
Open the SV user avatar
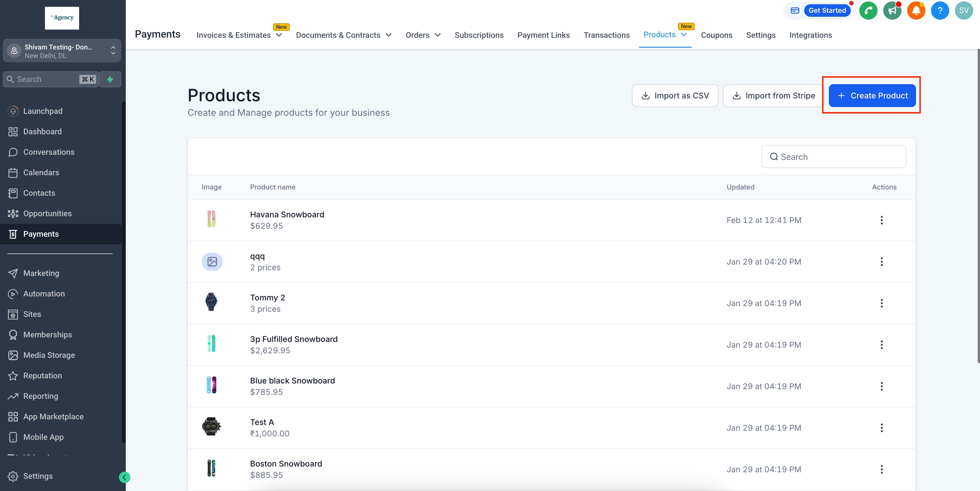964,11
